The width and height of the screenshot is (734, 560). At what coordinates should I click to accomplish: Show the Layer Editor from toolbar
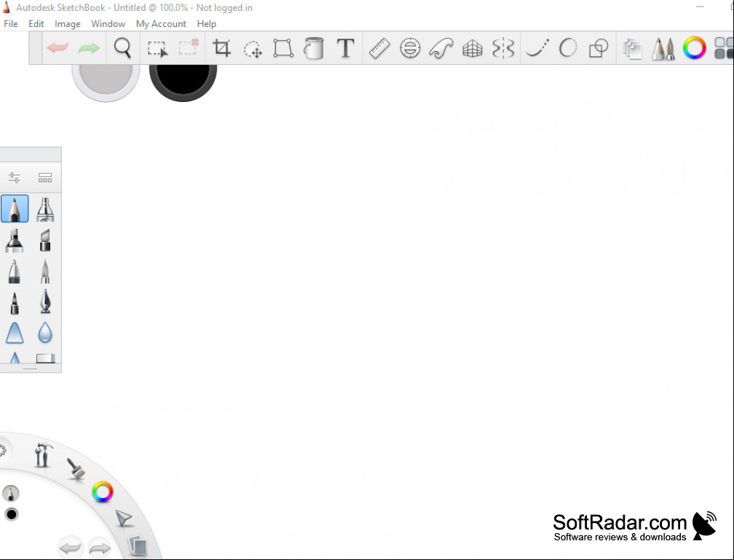632,49
